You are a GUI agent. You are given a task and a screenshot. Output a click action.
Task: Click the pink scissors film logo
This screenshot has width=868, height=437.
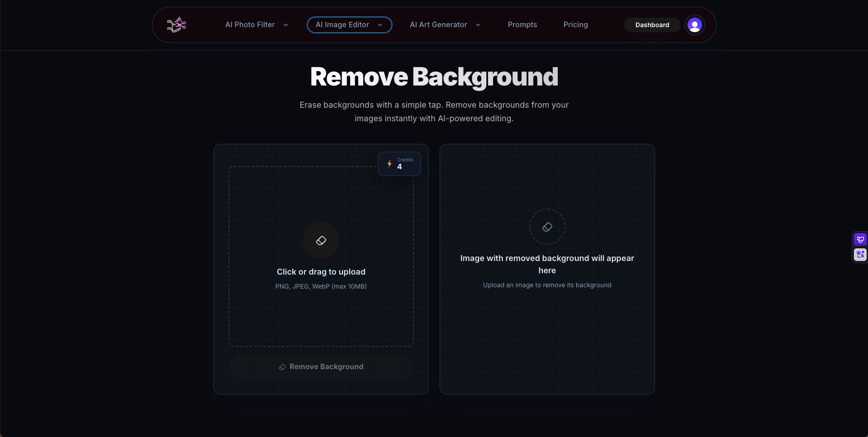click(176, 24)
